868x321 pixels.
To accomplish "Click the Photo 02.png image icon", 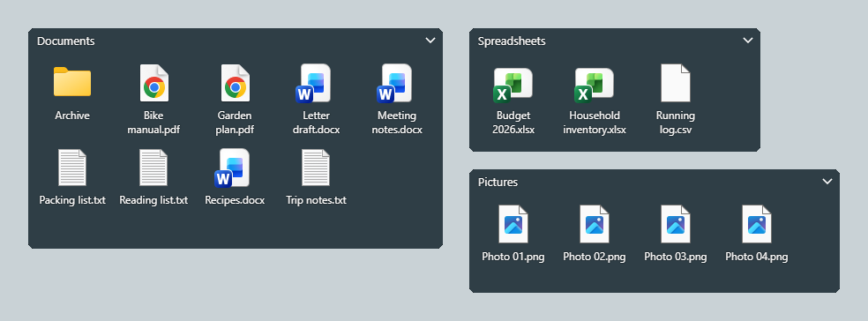I will pyautogui.click(x=595, y=224).
